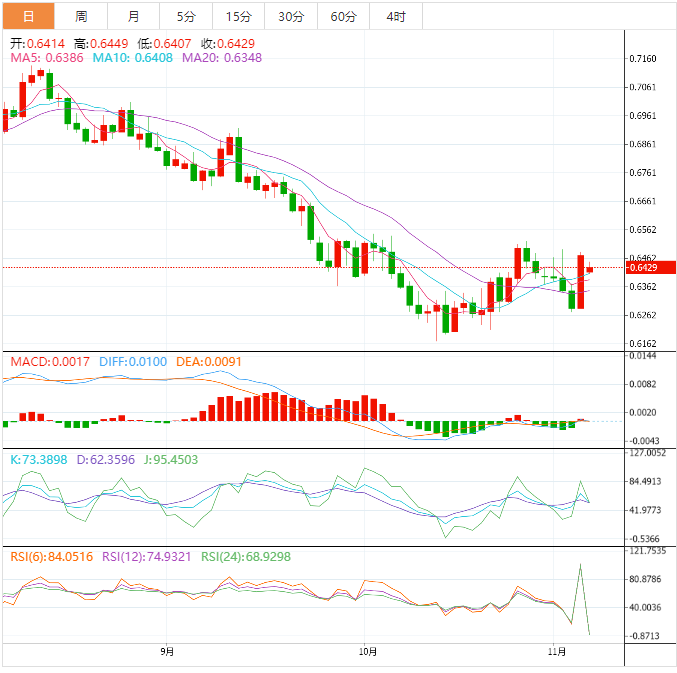Click the 9月 date axis label

coord(167,651)
